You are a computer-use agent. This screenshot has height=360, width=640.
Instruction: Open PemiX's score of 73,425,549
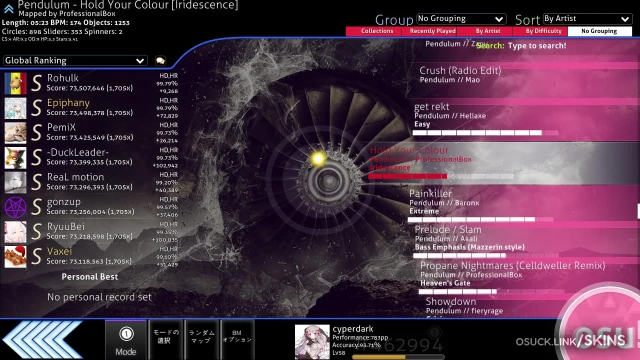[91, 133]
